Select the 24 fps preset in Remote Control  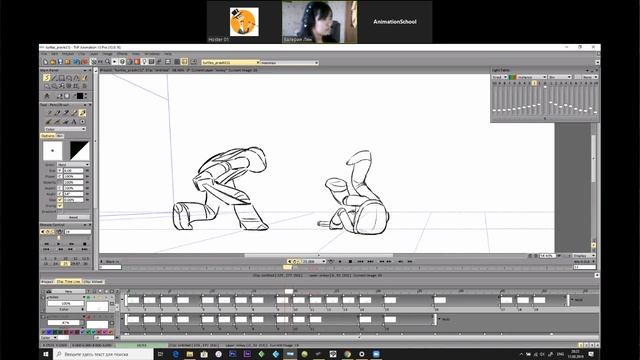pyautogui.click(x=56, y=264)
